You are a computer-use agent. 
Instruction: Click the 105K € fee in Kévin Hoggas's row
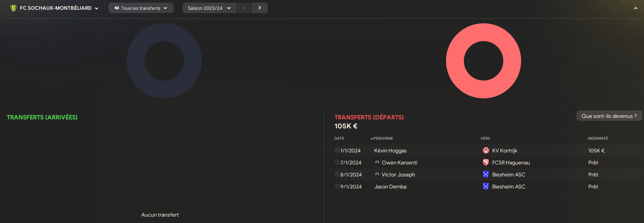(x=596, y=151)
